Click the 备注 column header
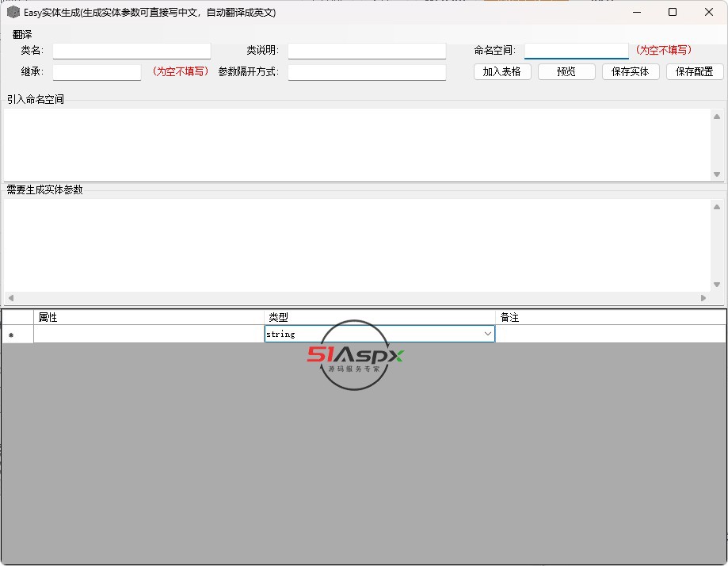This screenshot has height=566, width=728. (x=611, y=317)
